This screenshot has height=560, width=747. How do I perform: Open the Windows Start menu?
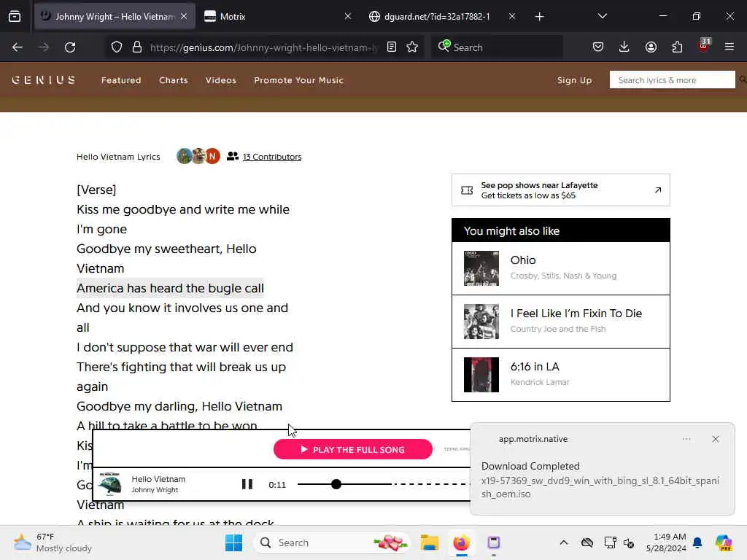[x=233, y=542]
